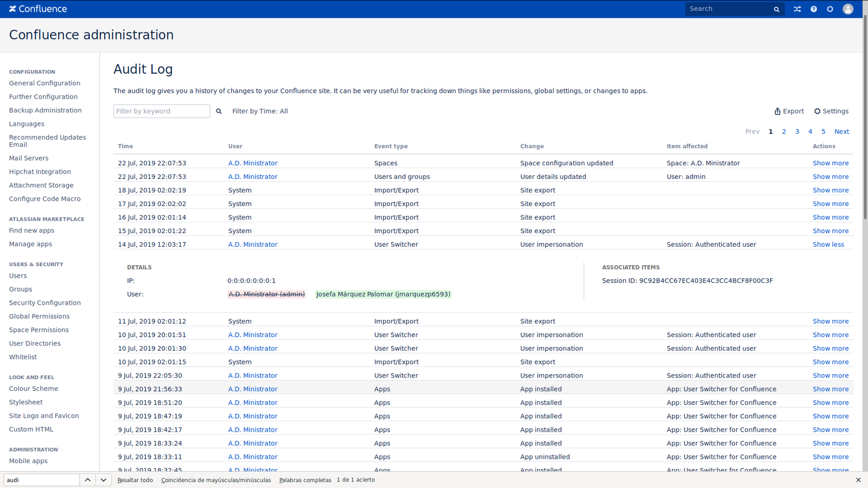Screen dimensions: 868x488
Task: Click the find bar text field
Action: pos(42,480)
